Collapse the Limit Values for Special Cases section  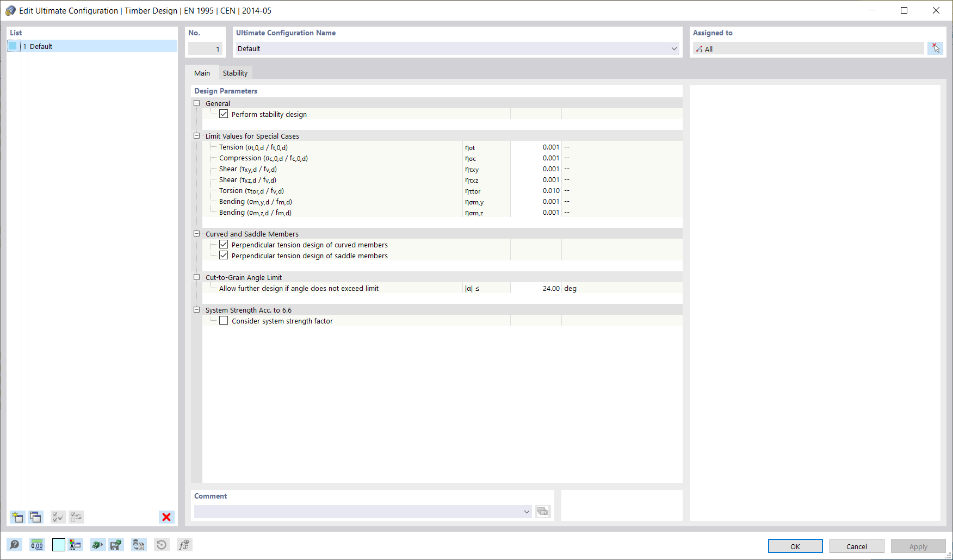(x=197, y=135)
